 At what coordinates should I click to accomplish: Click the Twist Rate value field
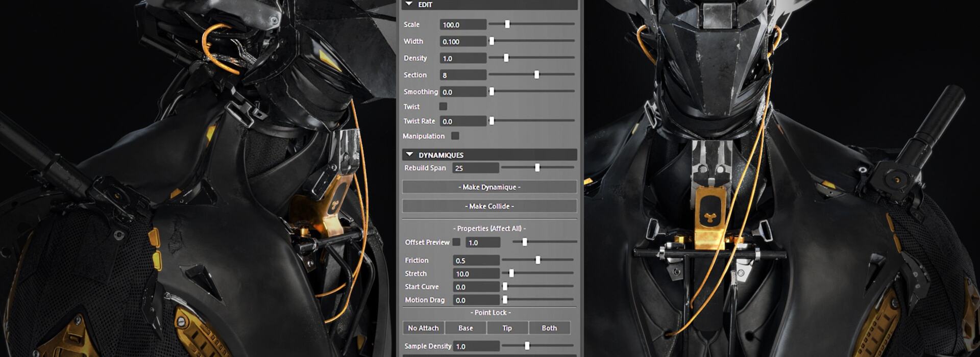(x=463, y=121)
